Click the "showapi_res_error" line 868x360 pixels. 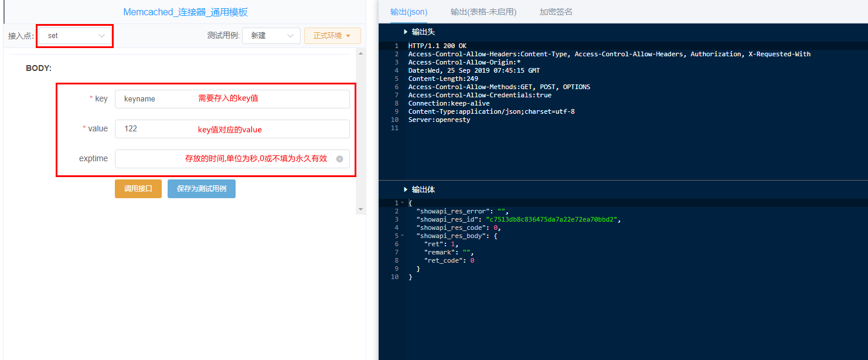(462, 211)
